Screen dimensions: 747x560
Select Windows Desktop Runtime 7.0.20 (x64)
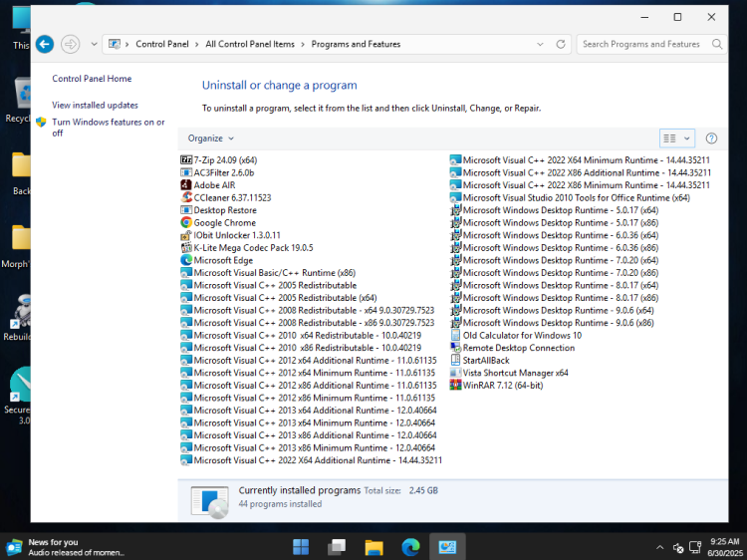560,260
